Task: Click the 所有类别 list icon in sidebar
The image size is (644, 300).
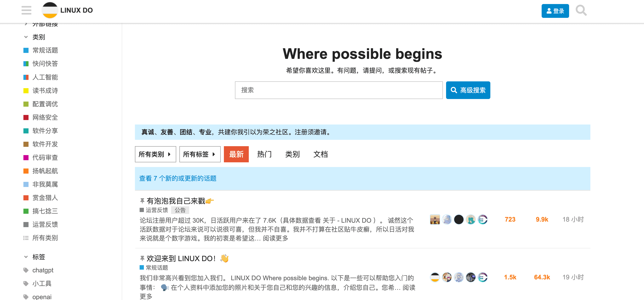Action: tap(26, 238)
